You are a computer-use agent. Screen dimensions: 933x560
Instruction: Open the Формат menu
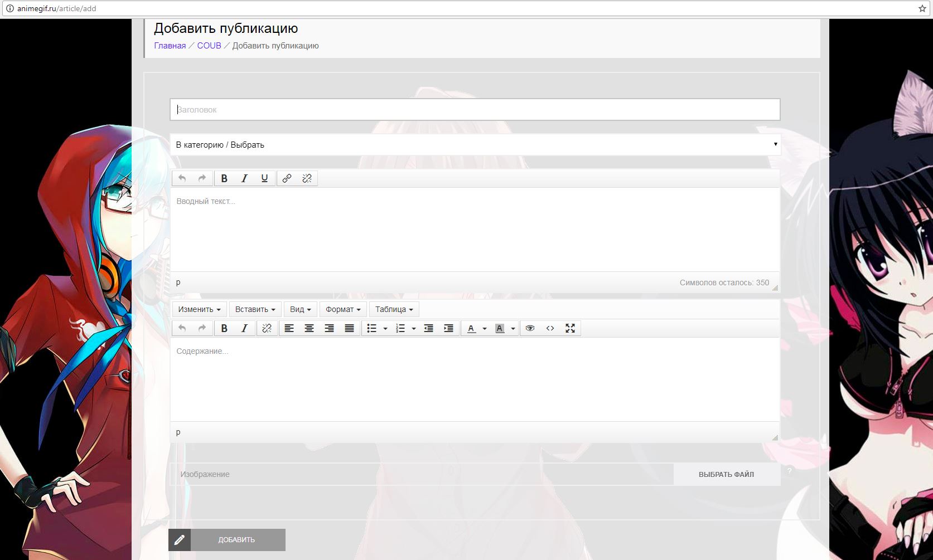343,309
